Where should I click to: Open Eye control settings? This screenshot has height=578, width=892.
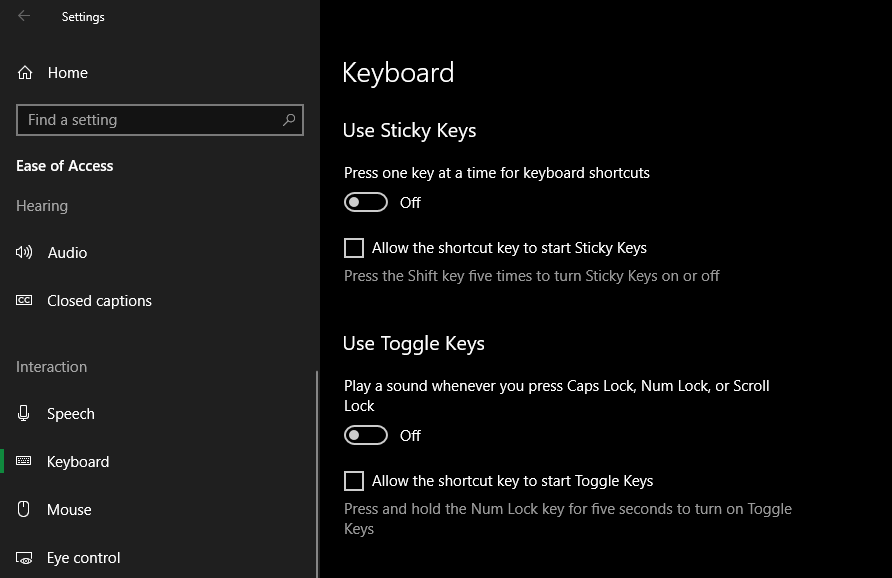point(82,557)
